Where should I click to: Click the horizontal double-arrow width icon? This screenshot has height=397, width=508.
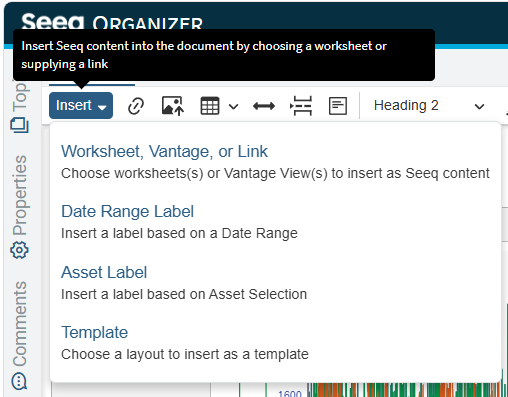coord(264,106)
